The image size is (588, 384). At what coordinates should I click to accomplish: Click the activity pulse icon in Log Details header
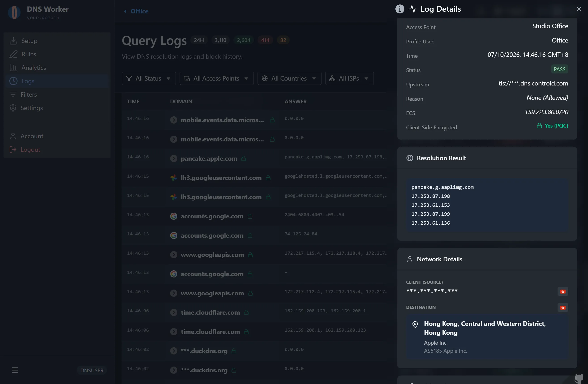[x=413, y=9]
